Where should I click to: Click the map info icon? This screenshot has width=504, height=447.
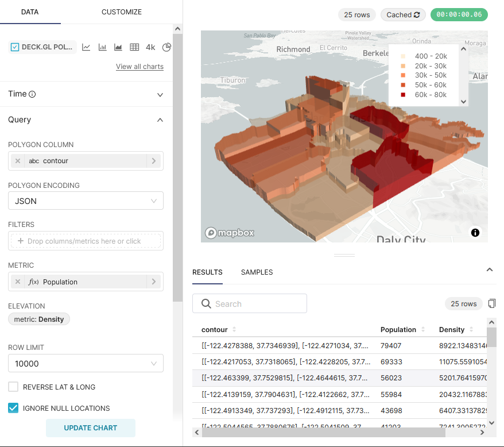(x=475, y=233)
